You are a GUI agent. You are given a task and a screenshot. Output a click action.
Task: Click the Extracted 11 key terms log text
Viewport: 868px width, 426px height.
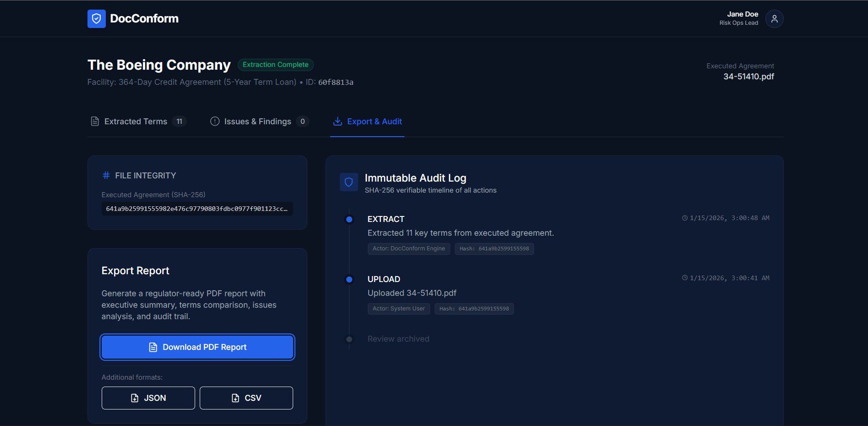click(x=461, y=233)
